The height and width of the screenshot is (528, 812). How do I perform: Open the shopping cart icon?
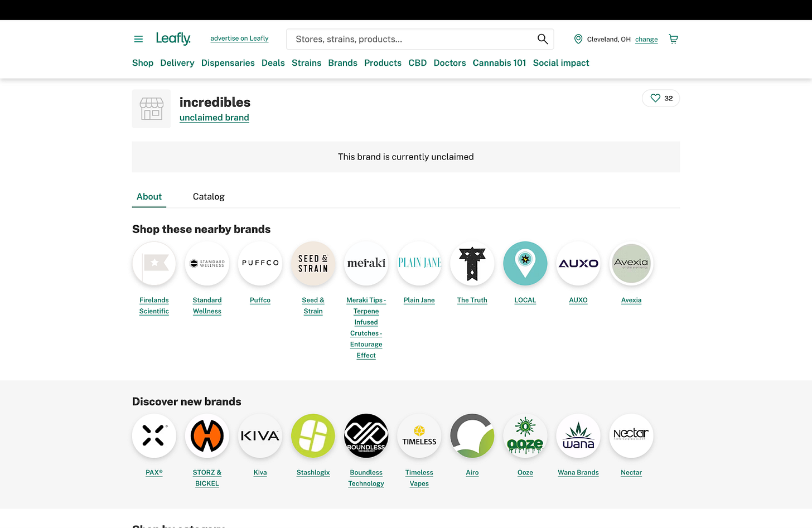(x=673, y=39)
